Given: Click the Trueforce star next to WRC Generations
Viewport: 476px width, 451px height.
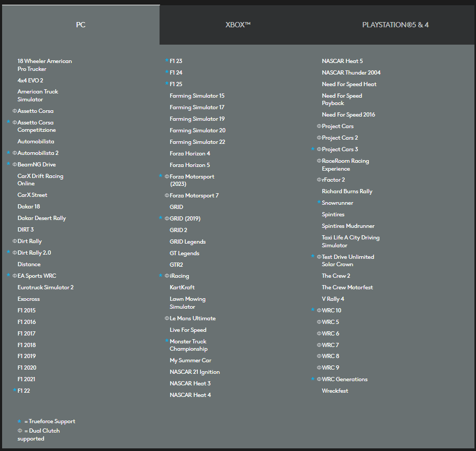Looking at the screenshot, I should 313,379.
